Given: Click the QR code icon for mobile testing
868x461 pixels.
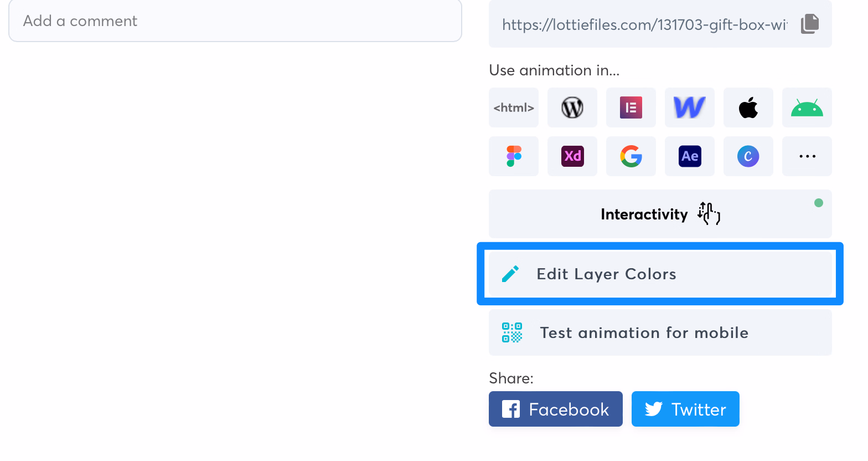Looking at the screenshot, I should click(511, 332).
